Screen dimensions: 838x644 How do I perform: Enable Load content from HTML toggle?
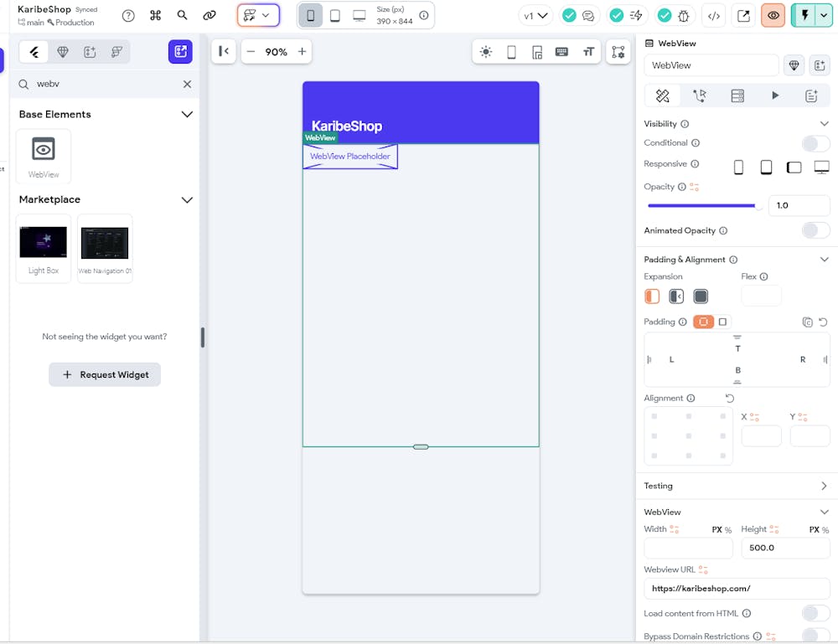pos(815,614)
